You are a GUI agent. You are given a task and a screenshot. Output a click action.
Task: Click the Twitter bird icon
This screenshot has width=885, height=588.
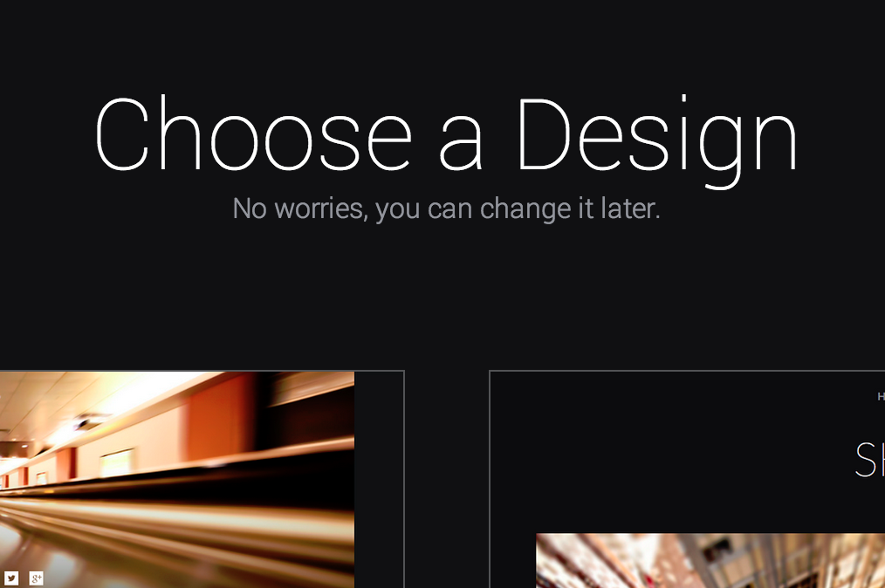pos(11,578)
